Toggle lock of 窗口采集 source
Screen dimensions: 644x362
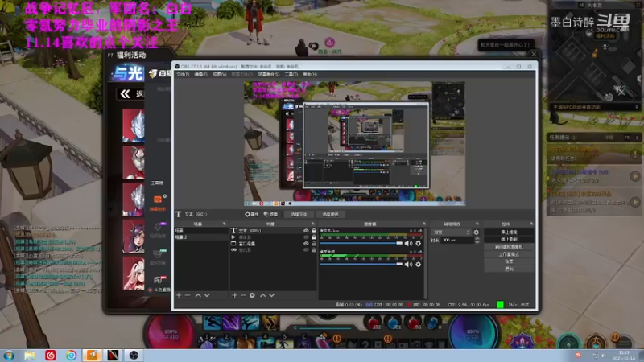[x=314, y=244]
